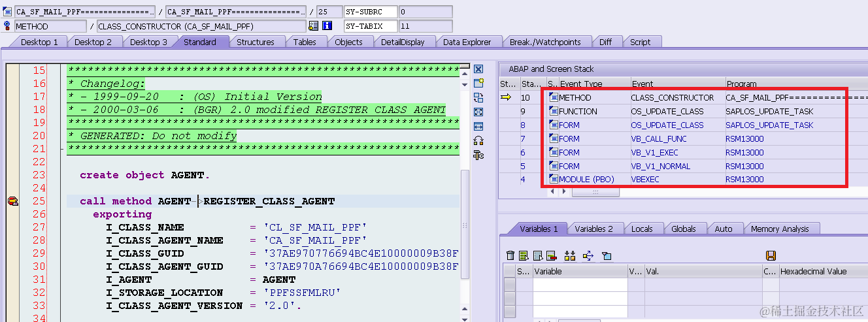Switch to the Desktop 1 tab

click(39, 42)
